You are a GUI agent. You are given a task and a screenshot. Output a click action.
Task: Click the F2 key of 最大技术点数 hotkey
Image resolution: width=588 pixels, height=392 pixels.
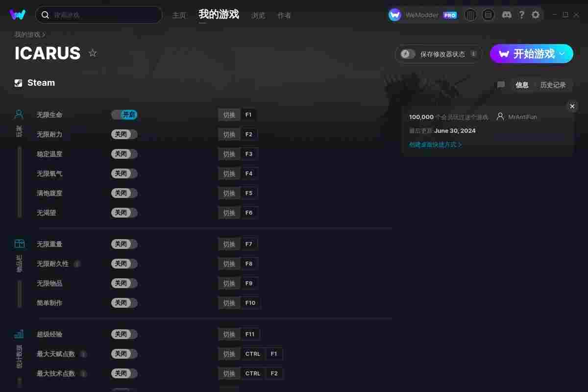pos(274,373)
